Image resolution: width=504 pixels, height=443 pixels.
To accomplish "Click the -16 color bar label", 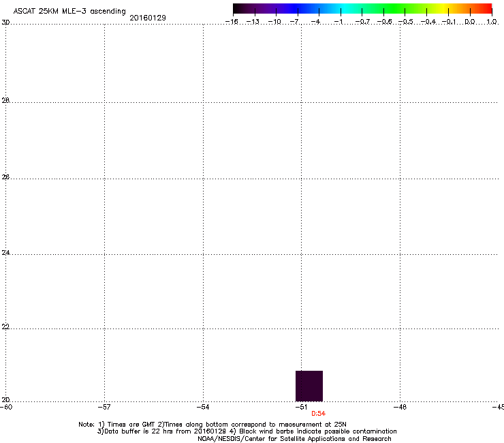I will tap(232, 22).
